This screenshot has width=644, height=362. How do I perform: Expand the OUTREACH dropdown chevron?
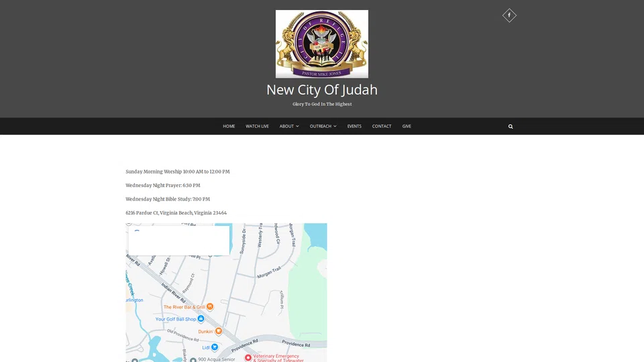pyautogui.click(x=335, y=127)
